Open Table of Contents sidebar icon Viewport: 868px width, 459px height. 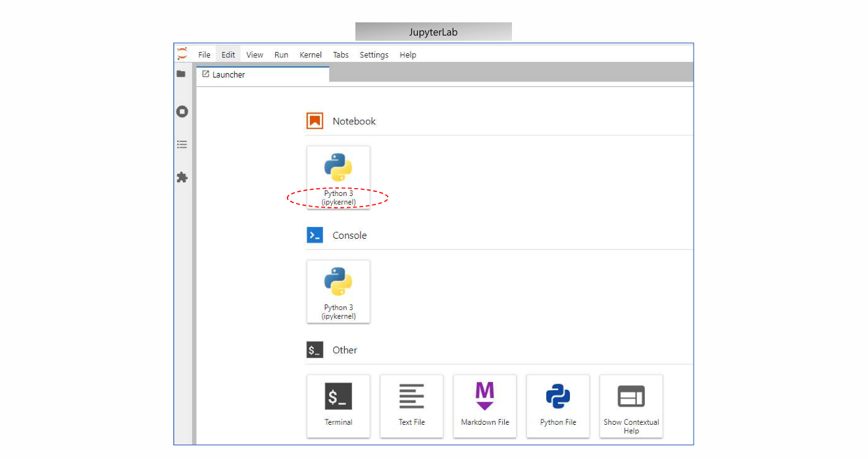point(182,144)
